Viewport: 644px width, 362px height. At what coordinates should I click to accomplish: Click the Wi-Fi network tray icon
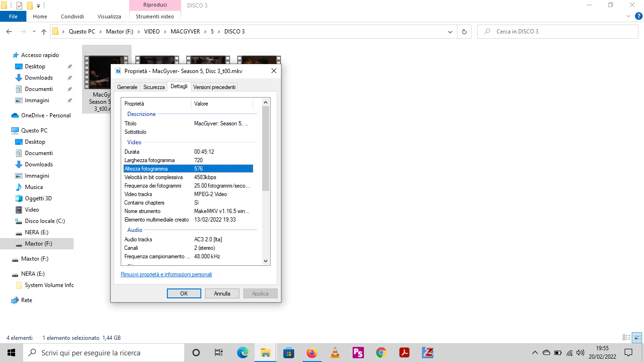coord(570,353)
